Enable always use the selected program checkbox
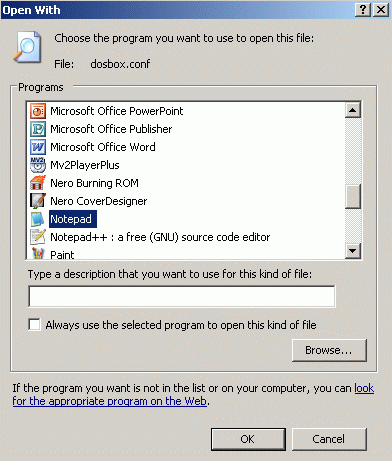The width and height of the screenshot is (392, 461). pyautogui.click(x=34, y=325)
